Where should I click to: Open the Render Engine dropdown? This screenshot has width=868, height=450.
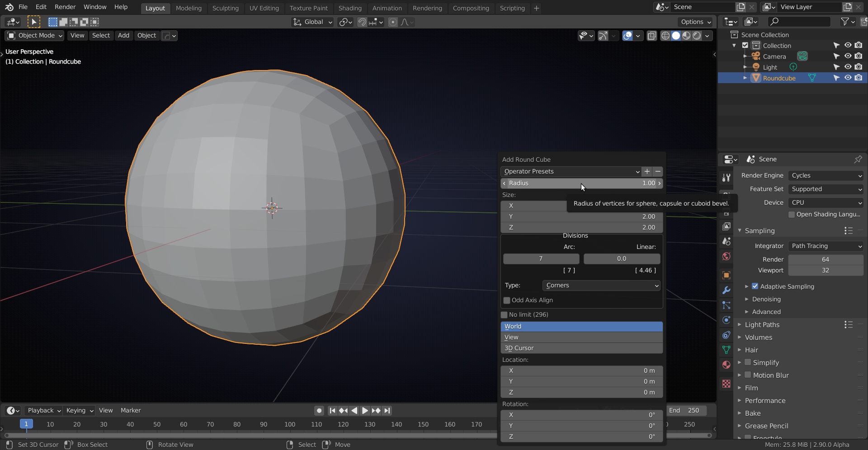[826, 176]
